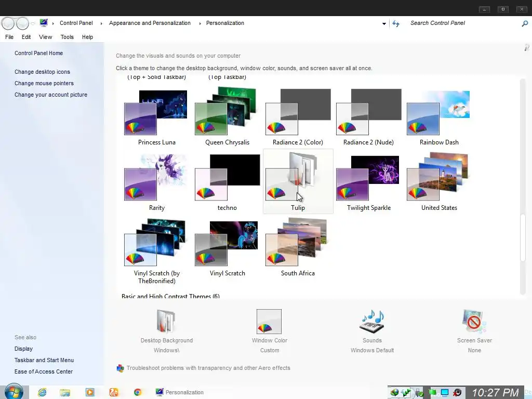Click Personalization window taskbar button

click(180, 393)
